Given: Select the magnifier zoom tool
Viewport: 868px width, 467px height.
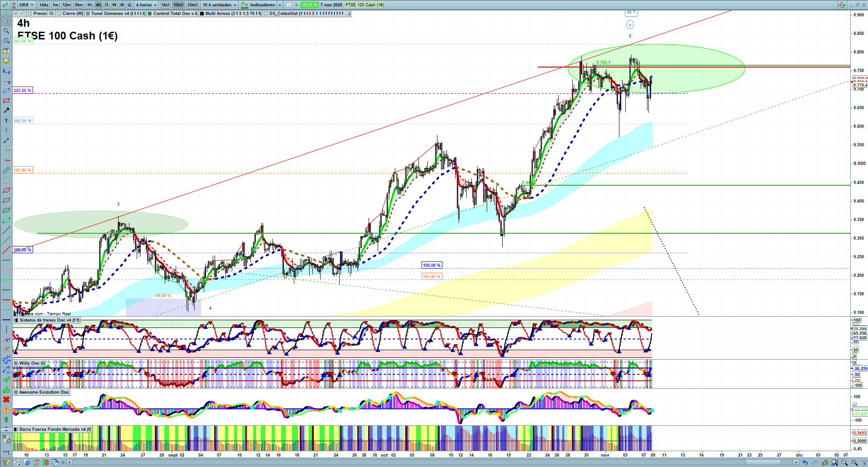Looking at the screenshot, I should coord(6,31).
